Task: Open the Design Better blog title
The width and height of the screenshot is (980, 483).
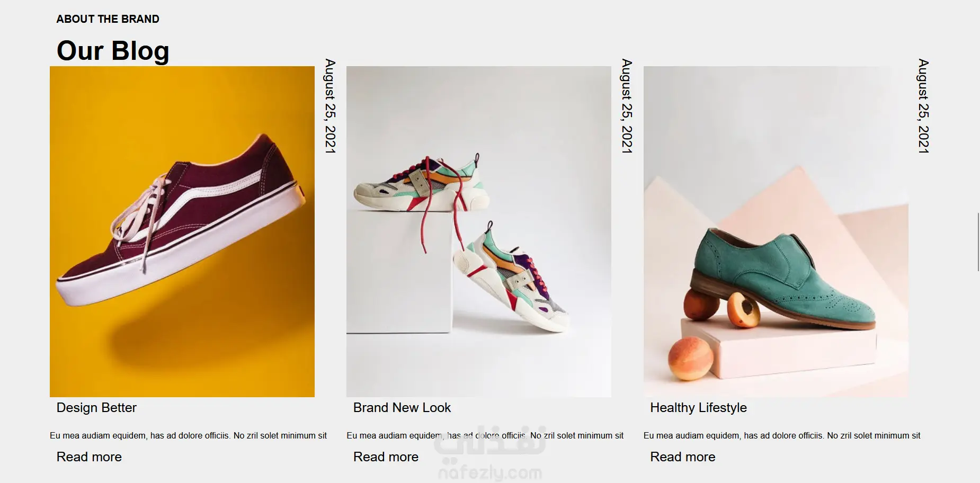Action: [96, 408]
